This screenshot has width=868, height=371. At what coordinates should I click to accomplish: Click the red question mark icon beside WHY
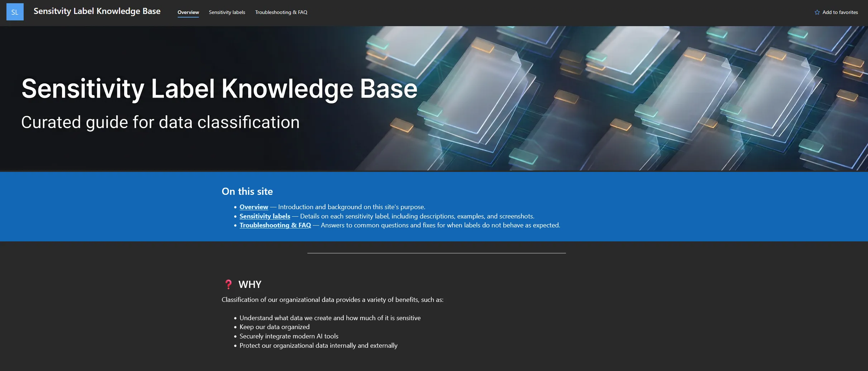tap(228, 284)
